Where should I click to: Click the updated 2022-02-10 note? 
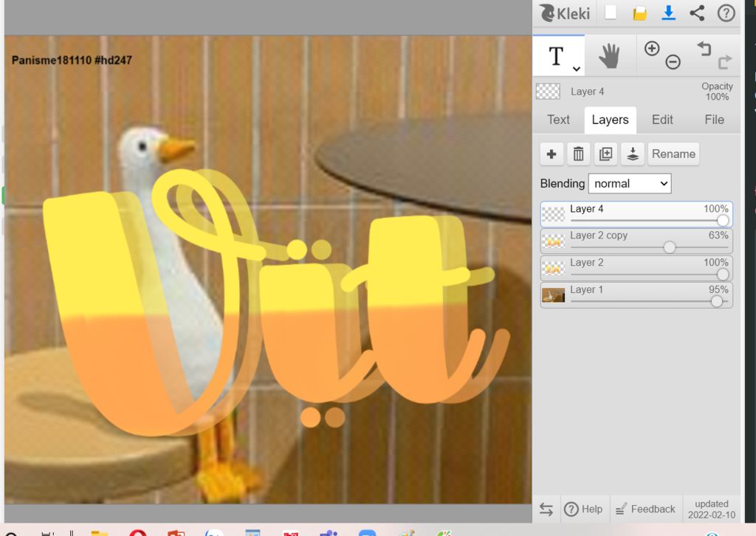(x=712, y=509)
